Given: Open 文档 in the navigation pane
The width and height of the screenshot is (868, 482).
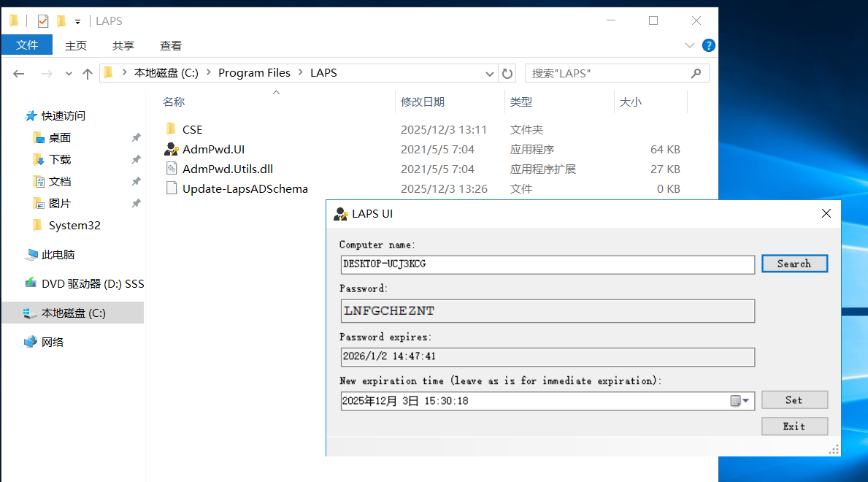Looking at the screenshot, I should click(60, 182).
